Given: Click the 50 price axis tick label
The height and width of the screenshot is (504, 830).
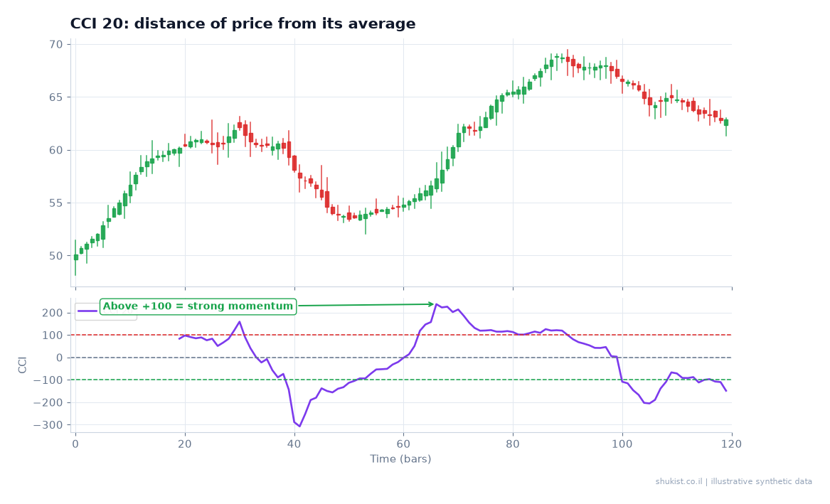Looking at the screenshot, I should point(56,256).
